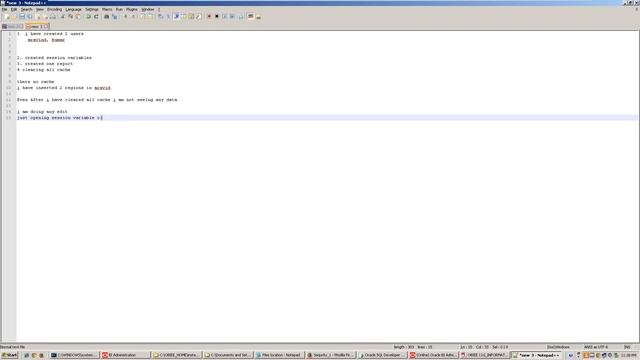640x360 pixels.
Task: Click the Copy toolbar icon
Action: pyautogui.click(x=70, y=16)
